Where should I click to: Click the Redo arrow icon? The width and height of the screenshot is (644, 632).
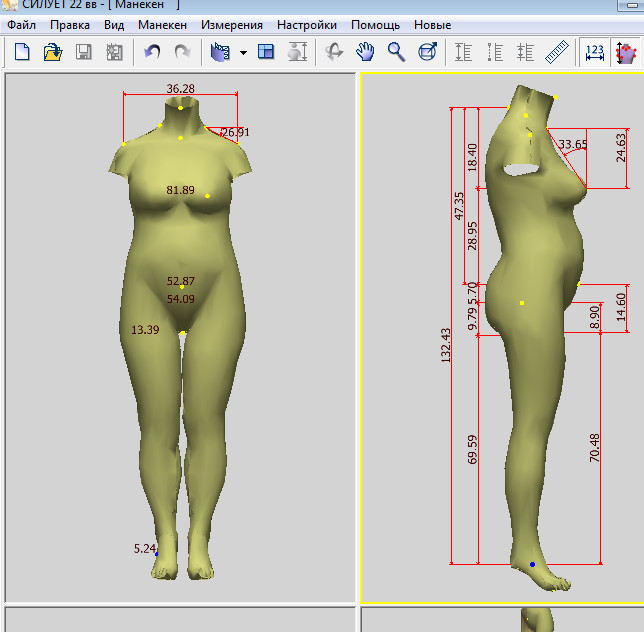182,52
